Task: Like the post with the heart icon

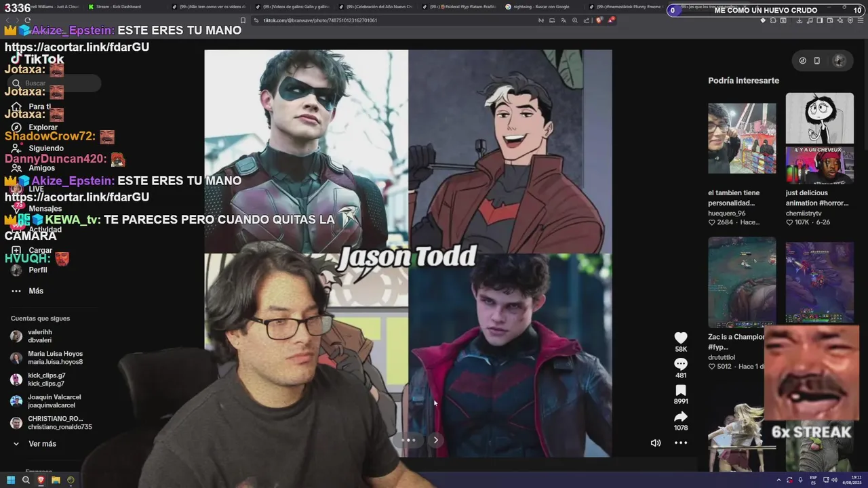Action: point(681,338)
